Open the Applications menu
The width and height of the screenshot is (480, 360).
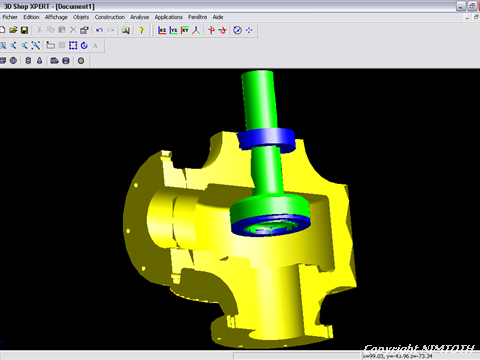168,17
